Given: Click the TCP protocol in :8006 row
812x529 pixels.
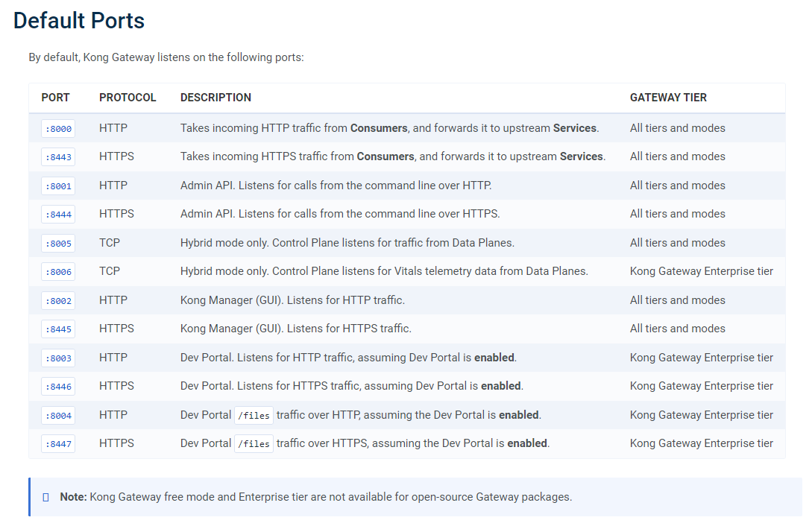Looking at the screenshot, I should (x=110, y=271).
